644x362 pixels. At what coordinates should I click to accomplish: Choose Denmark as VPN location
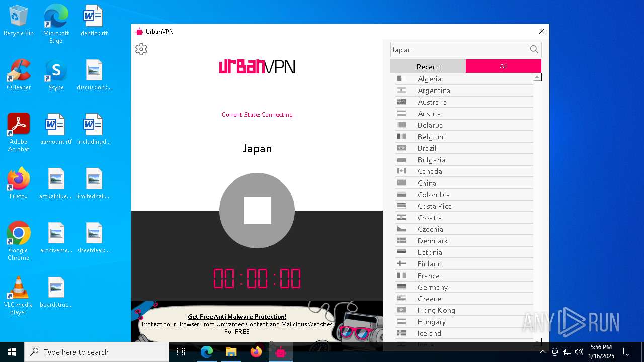tap(464, 241)
